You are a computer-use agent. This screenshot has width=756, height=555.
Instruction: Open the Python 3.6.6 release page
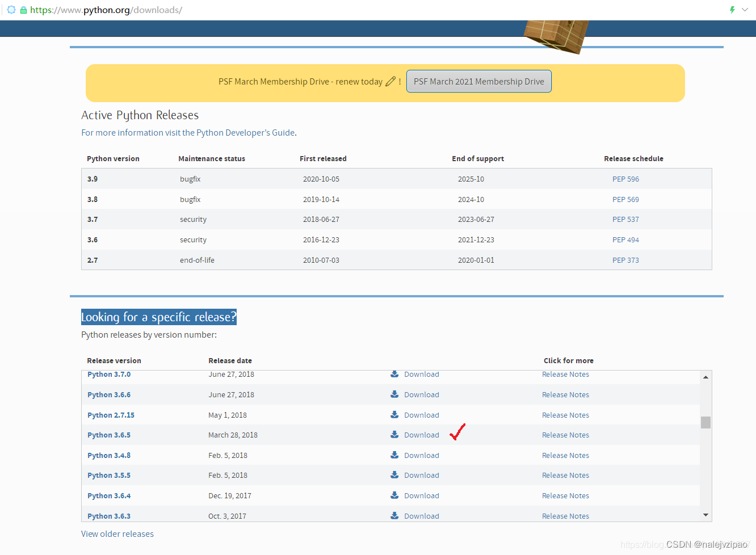109,394
